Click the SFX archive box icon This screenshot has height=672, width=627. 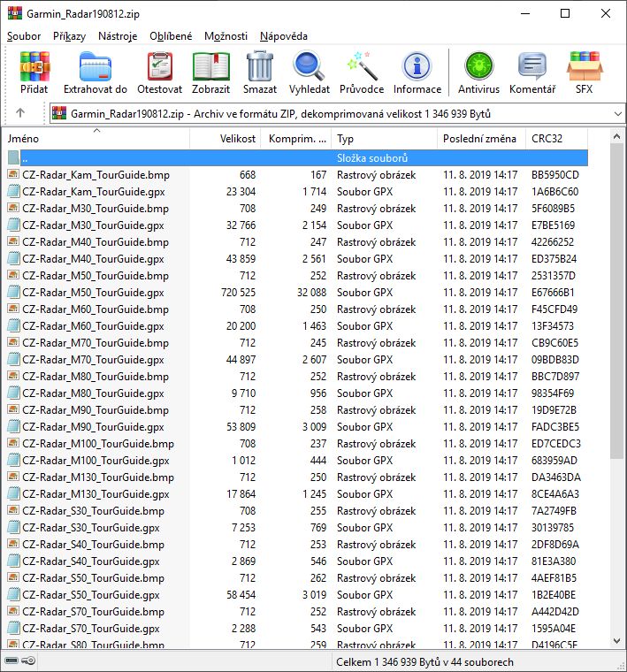pyautogui.click(x=585, y=66)
